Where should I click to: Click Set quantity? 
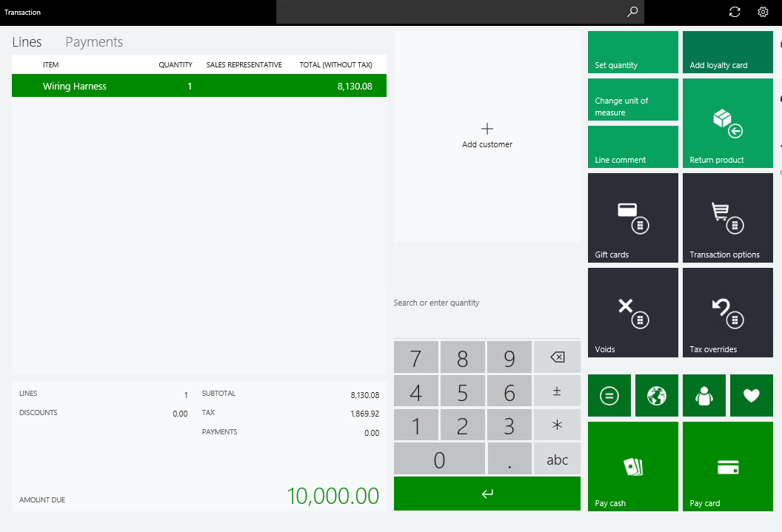(x=632, y=52)
